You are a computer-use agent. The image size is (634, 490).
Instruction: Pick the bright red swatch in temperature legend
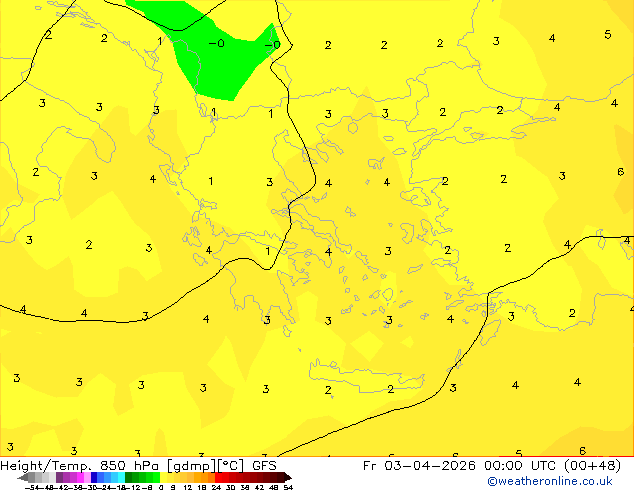218,477
